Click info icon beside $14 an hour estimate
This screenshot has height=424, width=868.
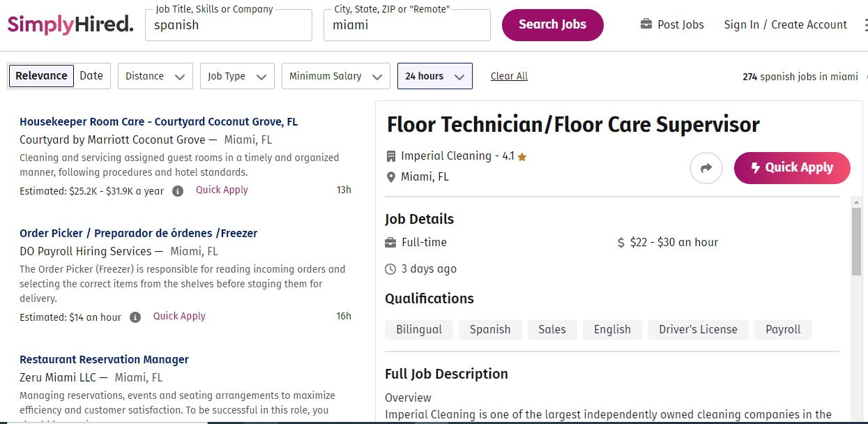click(x=135, y=317)
